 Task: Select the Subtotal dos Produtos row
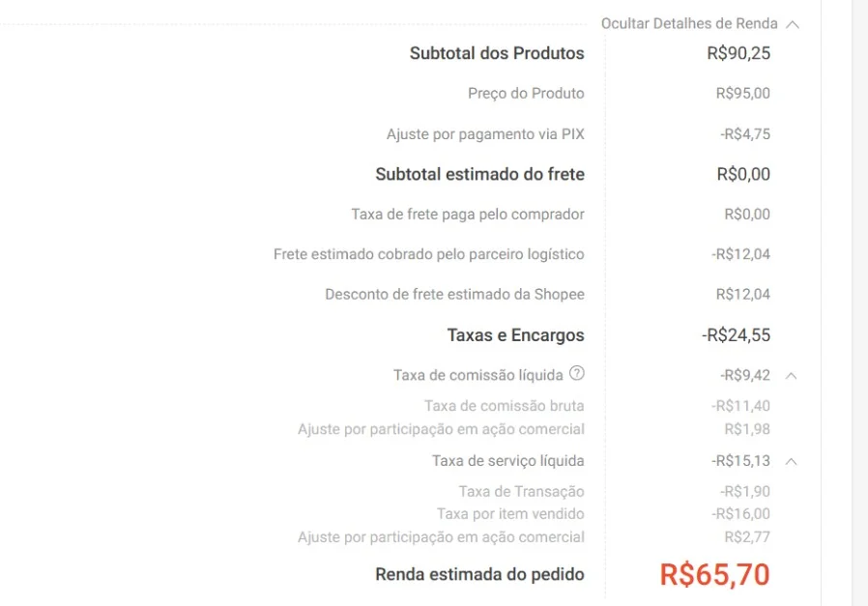(496, 53)
